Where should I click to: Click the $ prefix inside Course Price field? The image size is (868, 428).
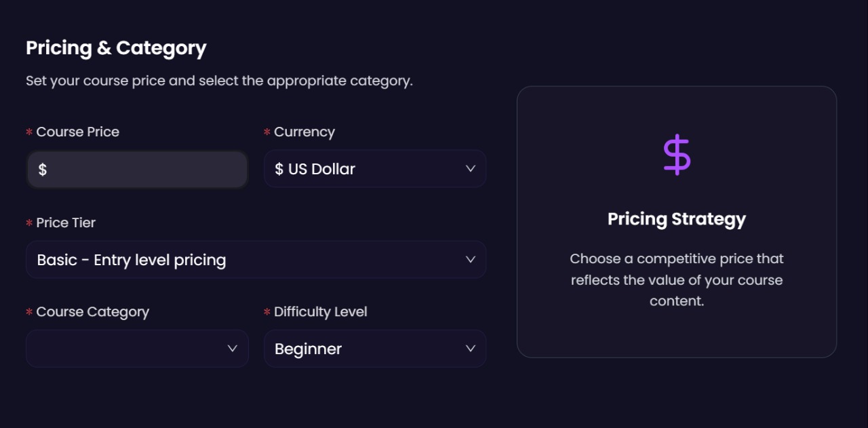pyautogui.click(x=43, y=170)
